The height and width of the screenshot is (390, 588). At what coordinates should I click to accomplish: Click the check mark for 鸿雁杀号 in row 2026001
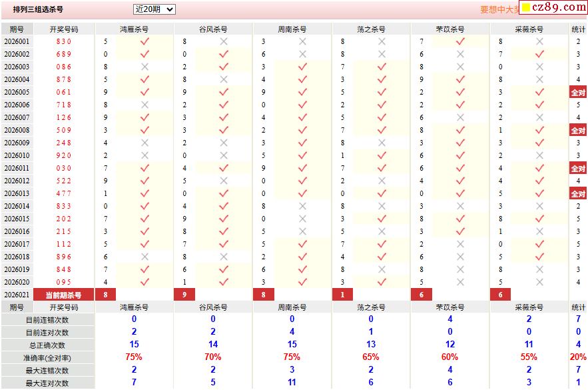[145, 41]
